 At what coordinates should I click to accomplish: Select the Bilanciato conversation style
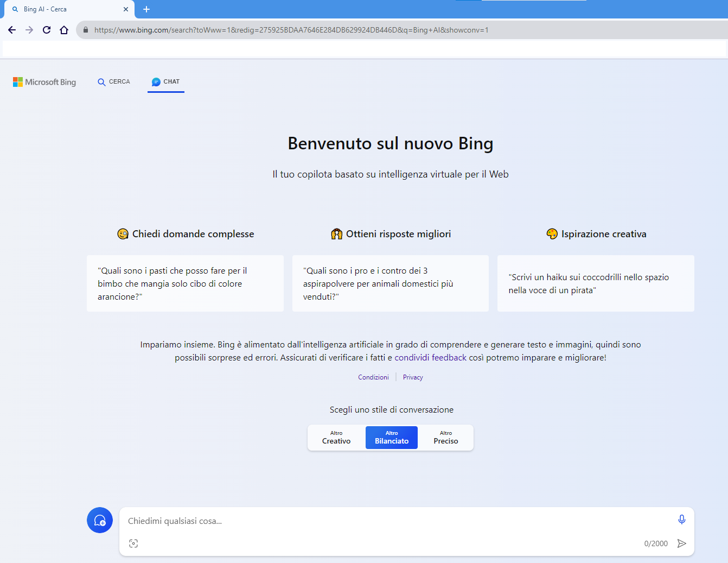(391, 438)
